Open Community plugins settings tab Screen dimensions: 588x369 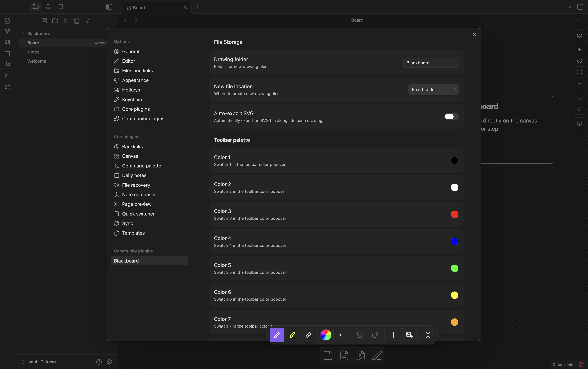149,119
